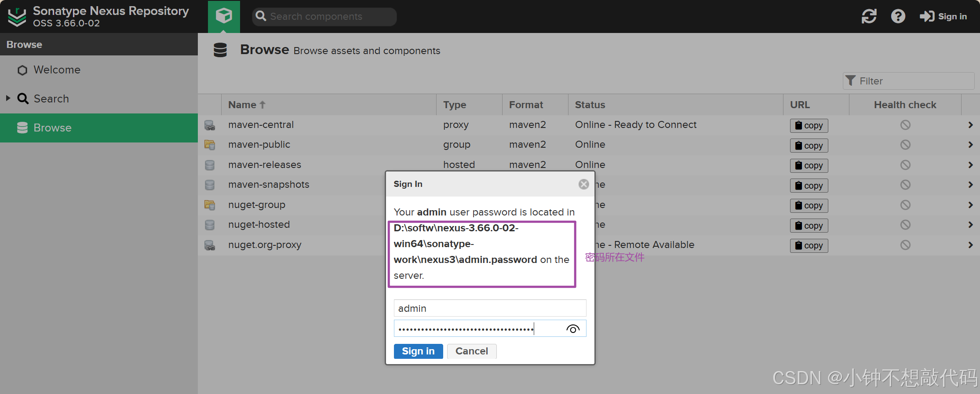Copy URL for nuget-hosted
This screenshot has width=980, height=394.
click(x=809, y=226)
